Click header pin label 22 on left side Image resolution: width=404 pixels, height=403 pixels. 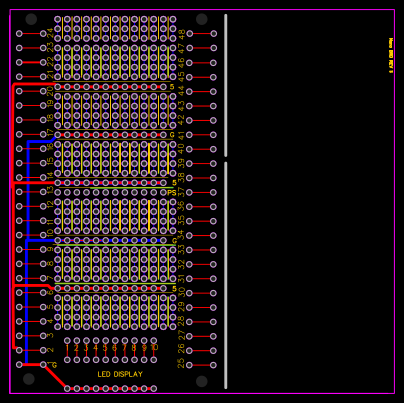tap(50, 61)
